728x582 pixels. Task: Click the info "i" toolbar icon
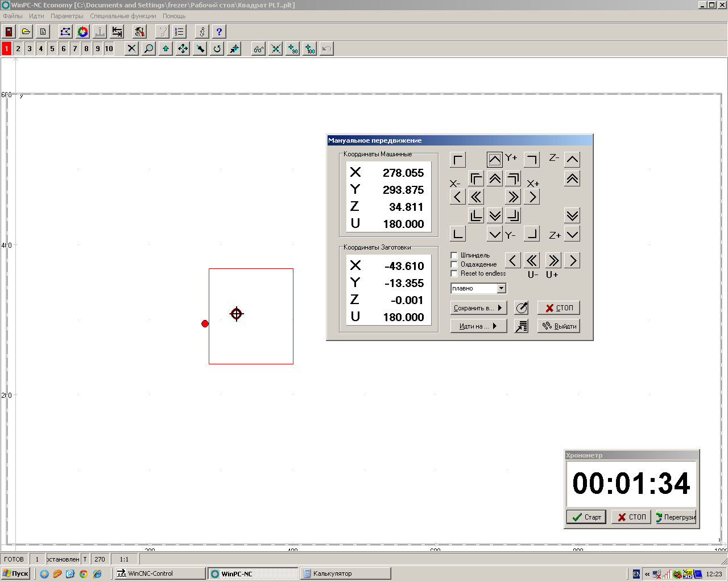coord(202,32)
